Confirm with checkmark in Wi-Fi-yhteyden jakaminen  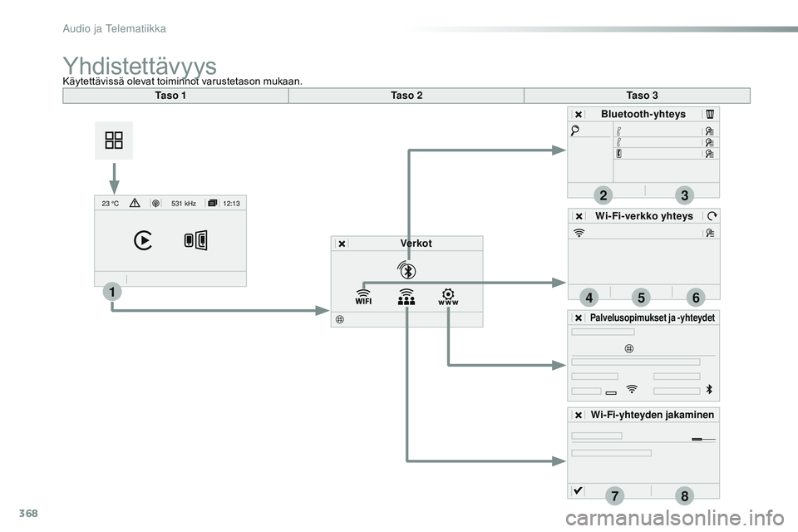pos(578,490)
